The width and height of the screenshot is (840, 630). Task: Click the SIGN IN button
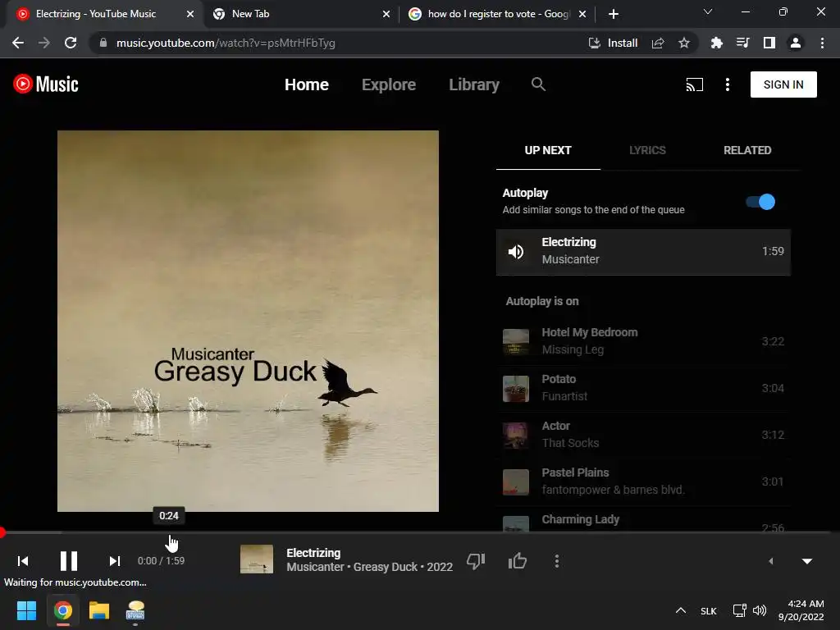click(x=783, y=84)
